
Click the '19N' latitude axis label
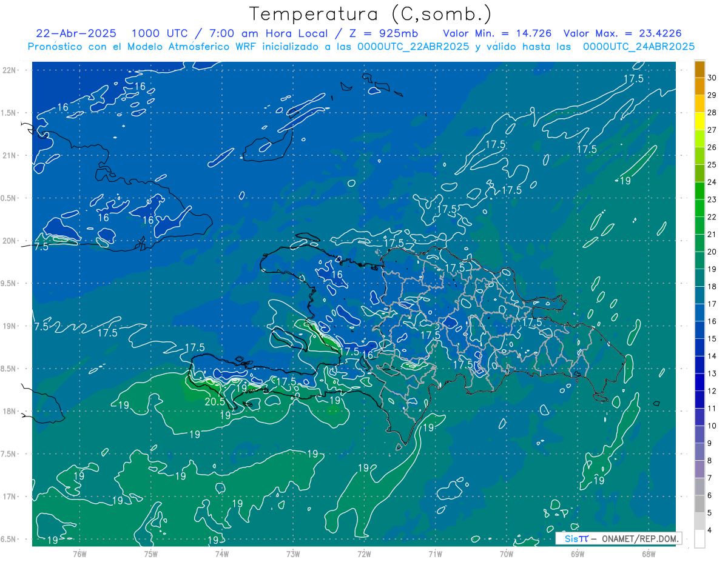10,326
